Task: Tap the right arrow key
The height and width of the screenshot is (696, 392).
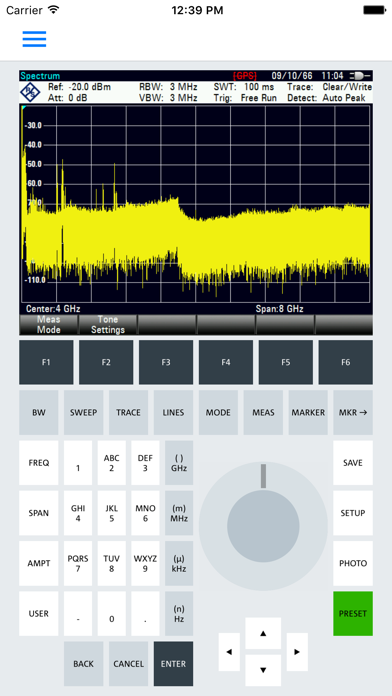Action: [297, 652]
